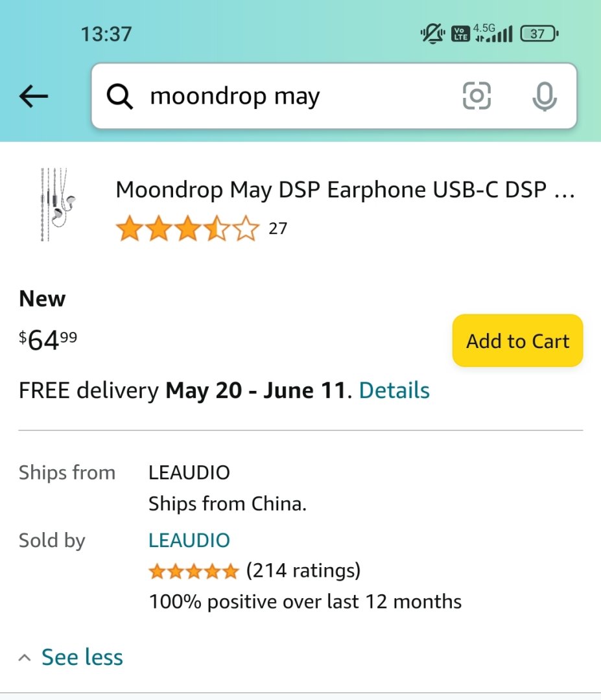Open Moondrop May DSP Earphone title
The width and height of the screenshot is (601, 700).
[345, 190]
